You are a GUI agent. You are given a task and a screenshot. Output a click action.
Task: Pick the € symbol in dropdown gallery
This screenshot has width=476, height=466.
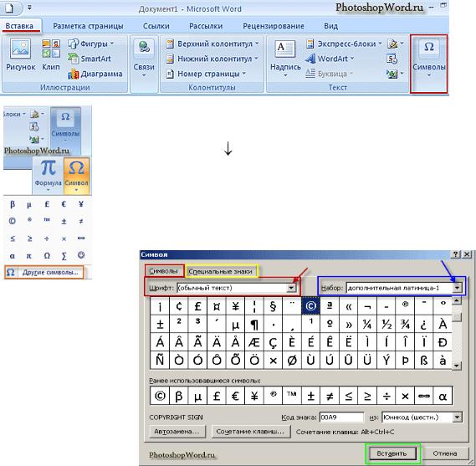point(64,204)
